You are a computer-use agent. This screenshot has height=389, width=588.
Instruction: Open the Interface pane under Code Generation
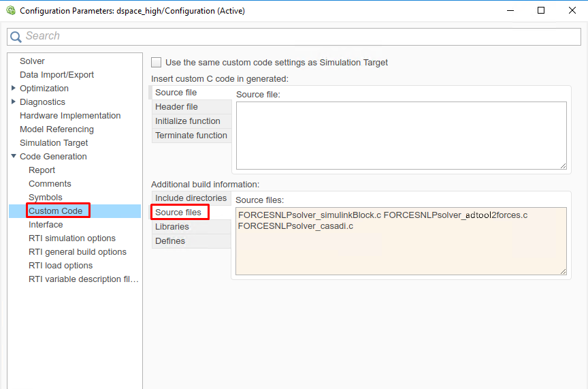pos(46,225)
